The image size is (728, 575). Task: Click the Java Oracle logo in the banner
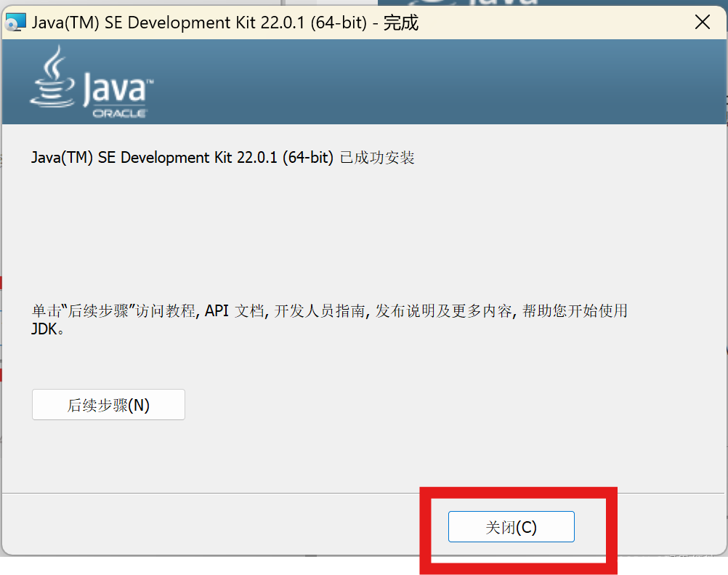click(x=92, y=81)
